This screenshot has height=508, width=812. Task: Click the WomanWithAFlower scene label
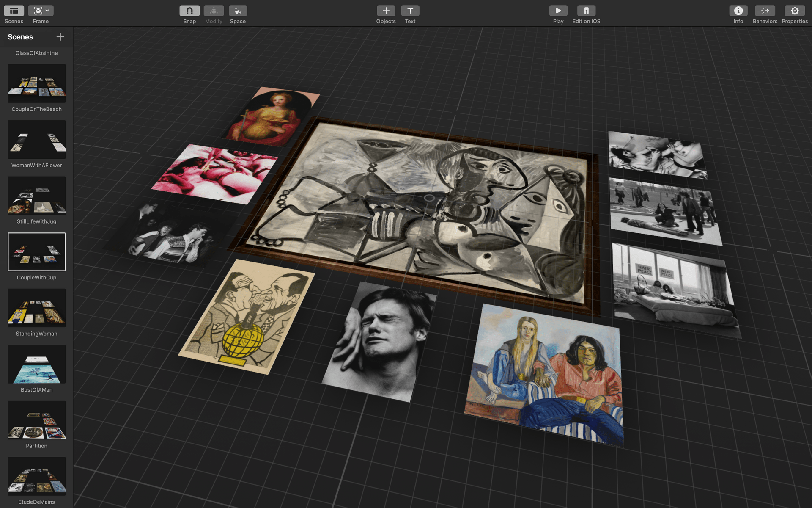pyautogui.click(x=37, y=165)
